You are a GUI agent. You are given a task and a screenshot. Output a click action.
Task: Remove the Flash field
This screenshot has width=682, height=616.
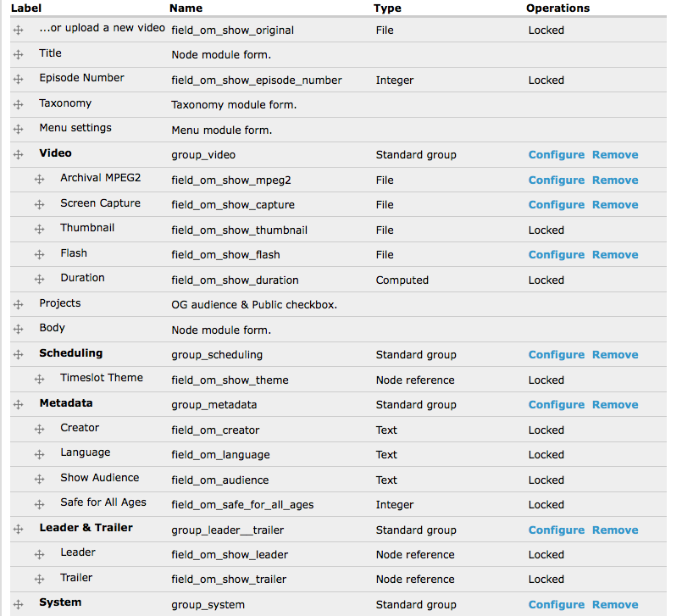[615, 255]
